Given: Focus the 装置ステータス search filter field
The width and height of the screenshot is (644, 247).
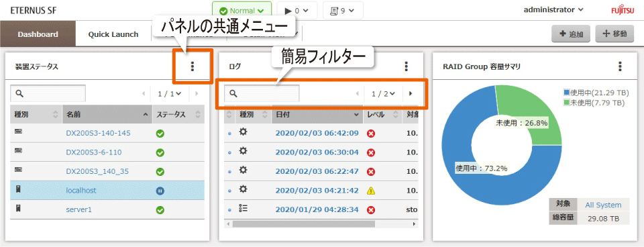Looking at the screenshot, I should tap(48, 94).
